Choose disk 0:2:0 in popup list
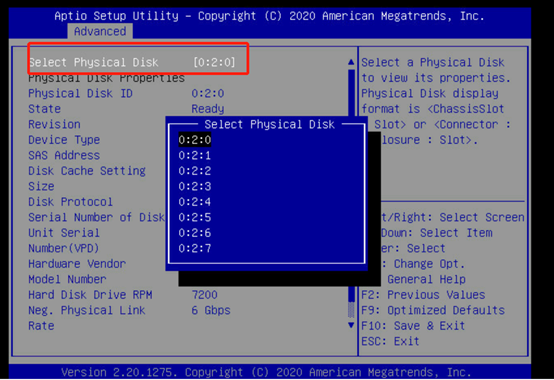This screenshot has height=380, width=554. pyautogui.click(x=195, y=140)
